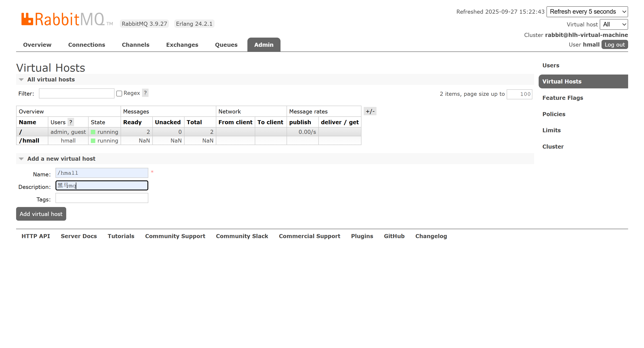This screenshot has height=348, width=644.
Task: Sort by deliver / get column header
Action: [340, 122]
